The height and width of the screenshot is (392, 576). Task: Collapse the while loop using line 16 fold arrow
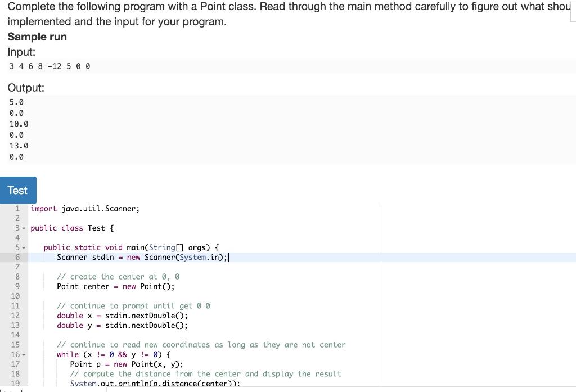[x=23, y=354]
